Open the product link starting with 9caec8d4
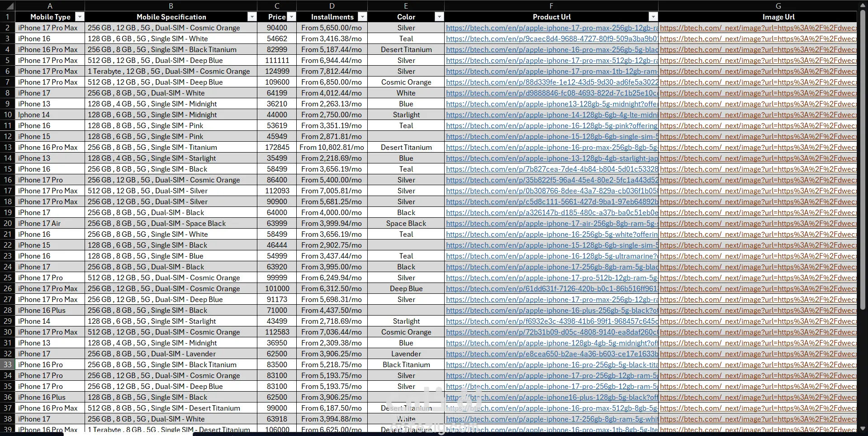The image size is (868, 436). tap(552, 38)
